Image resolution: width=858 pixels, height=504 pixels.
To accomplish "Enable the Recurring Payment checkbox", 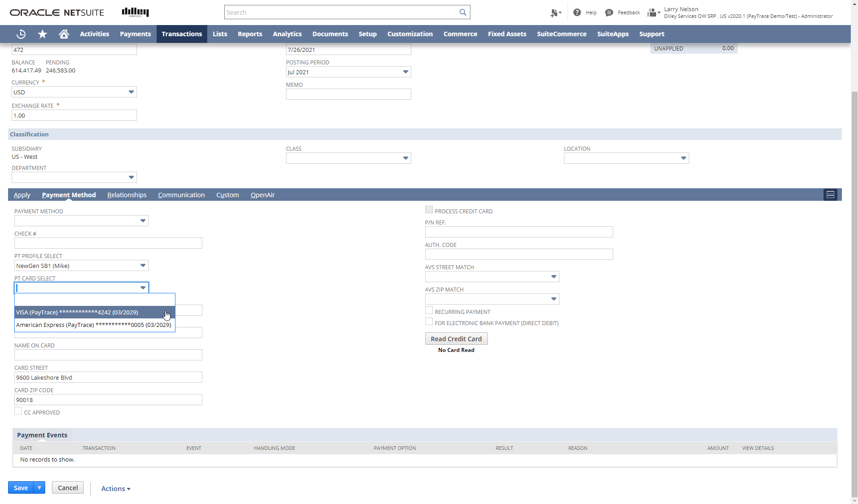I will click(429, 310).
